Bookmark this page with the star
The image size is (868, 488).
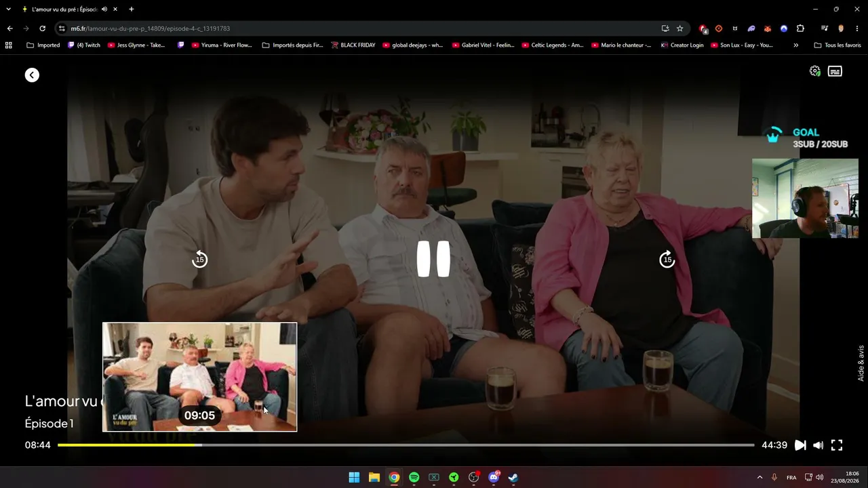click(x=679, y=28)
